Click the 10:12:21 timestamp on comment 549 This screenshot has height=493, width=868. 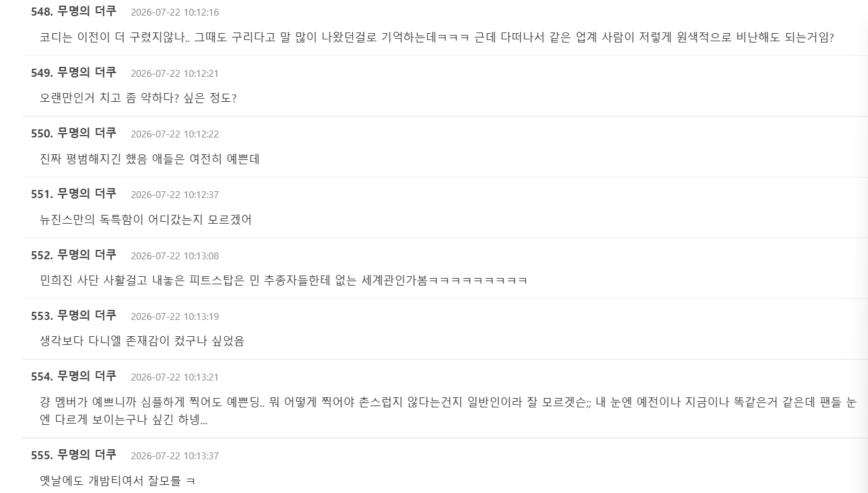(175, 73)
